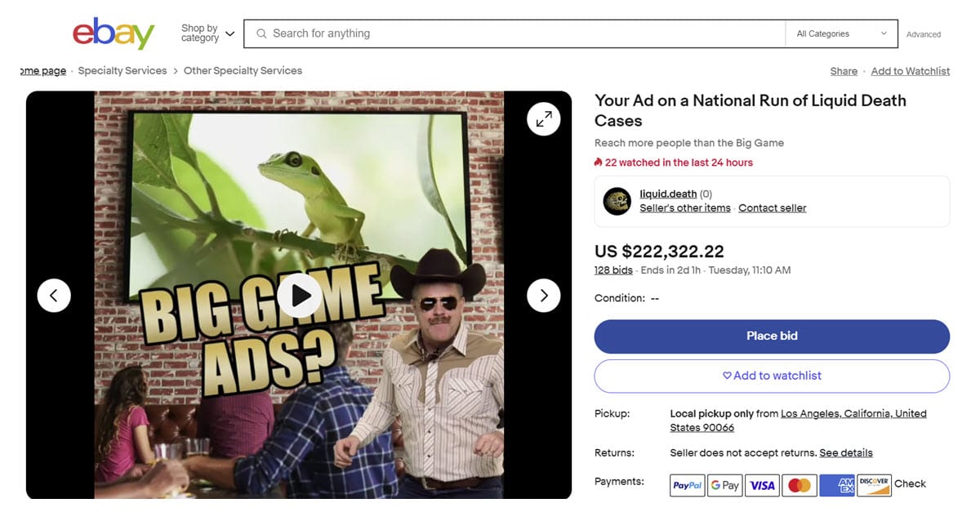Click the Google Pay payment icon
This screenshot has height=512, width=980.
(x=724, y=485)
